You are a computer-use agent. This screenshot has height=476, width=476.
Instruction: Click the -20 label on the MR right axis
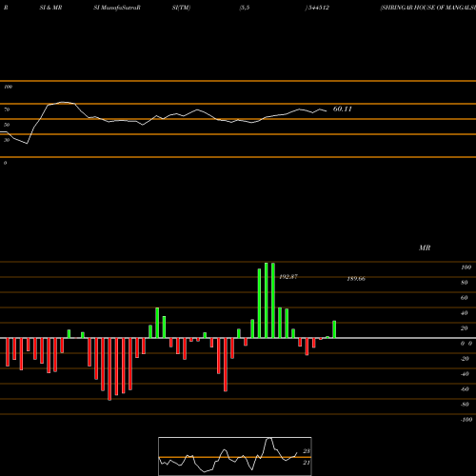[465, 359]
